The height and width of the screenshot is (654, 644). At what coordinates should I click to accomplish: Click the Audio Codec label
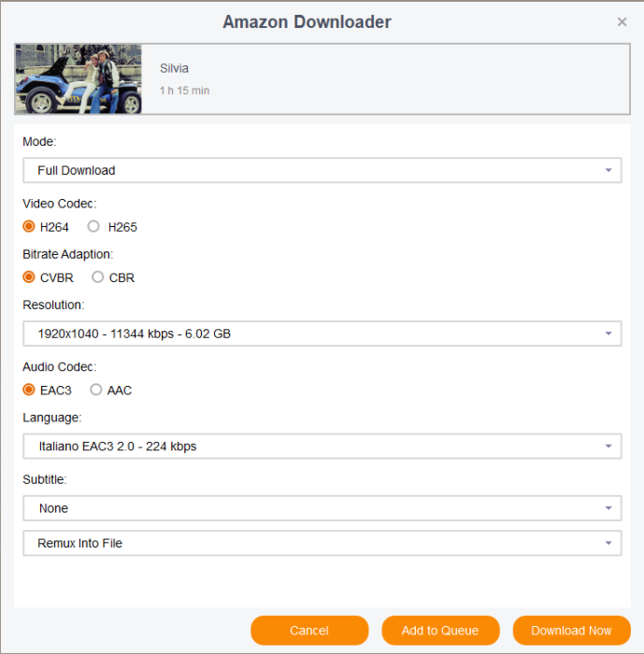click(59, 366)
